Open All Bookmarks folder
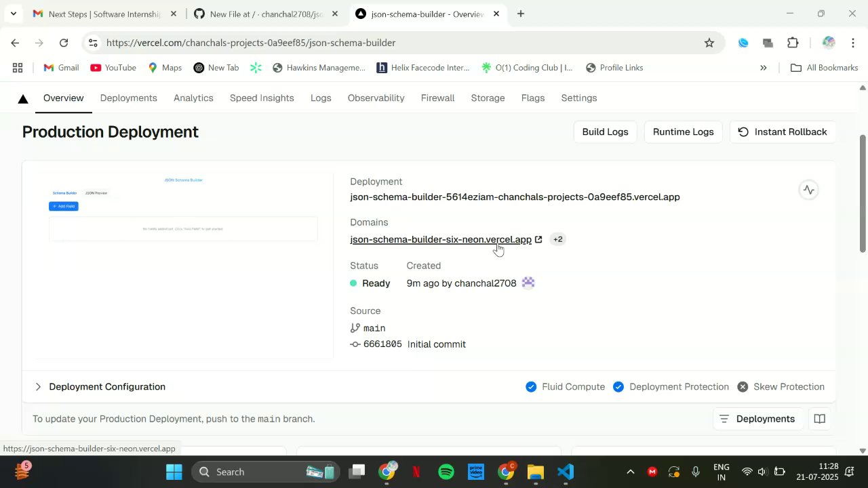This screenshot has width=868, height=488. (825, 68)
